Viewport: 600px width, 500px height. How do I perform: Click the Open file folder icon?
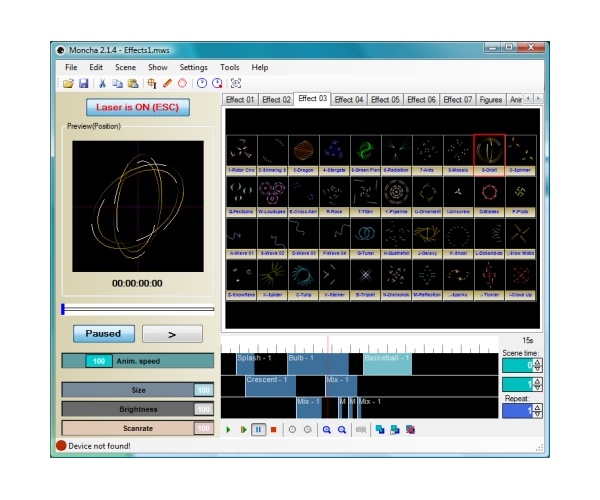click(68, 83)
